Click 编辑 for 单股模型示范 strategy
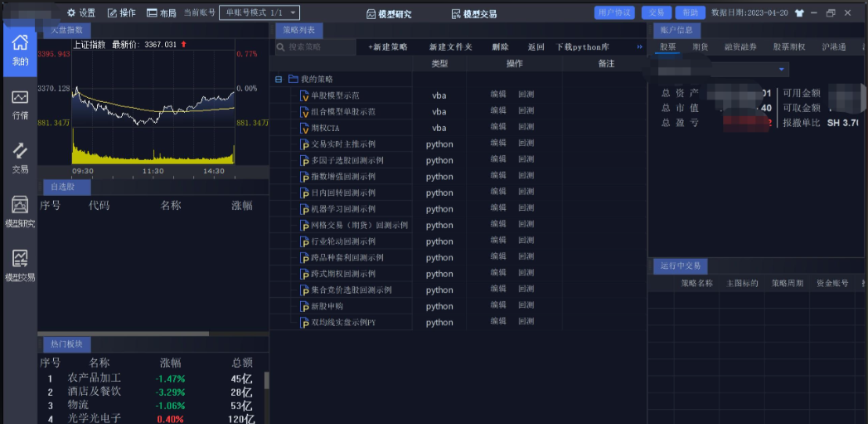The width and height of the screenshot is (868, 424). tap(497, 95)
